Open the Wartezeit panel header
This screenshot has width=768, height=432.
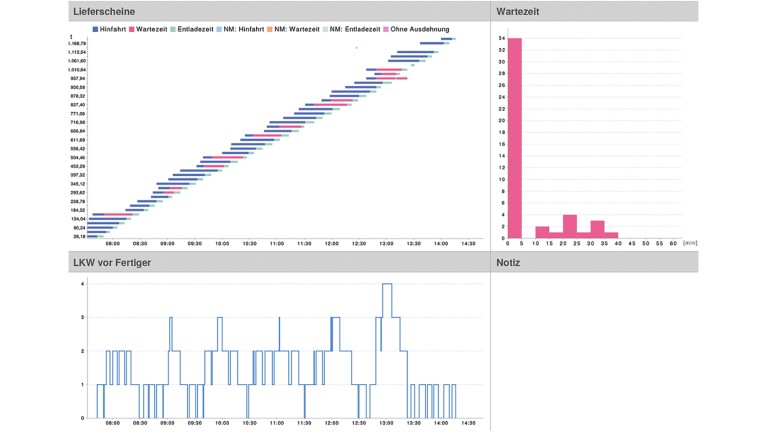[x=520, y=11]
